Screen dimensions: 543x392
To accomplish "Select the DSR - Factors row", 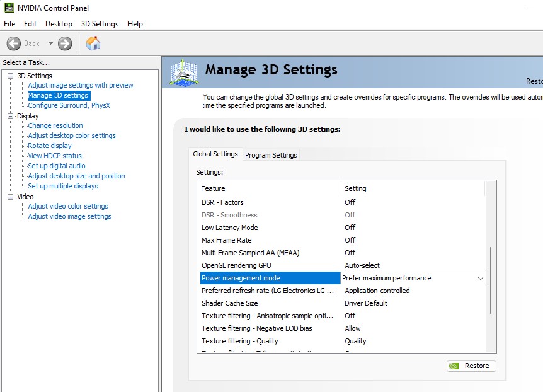I will 343,202.
